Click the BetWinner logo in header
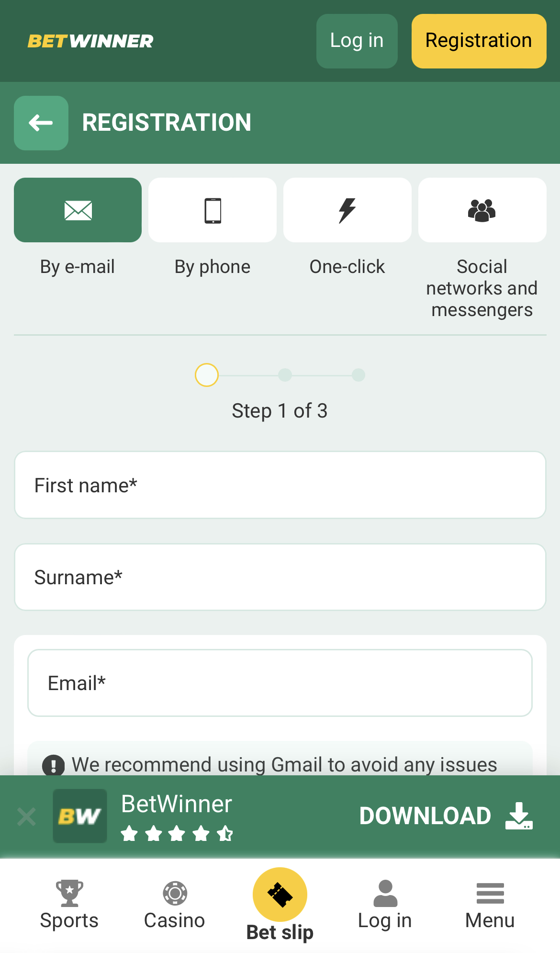This screenshot has height=953, width=560. click(x=91, y=41)
